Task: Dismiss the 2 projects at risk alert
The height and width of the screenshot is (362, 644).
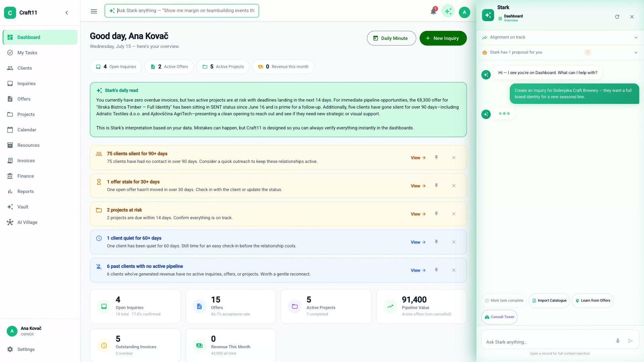Action: click(454, 214)
